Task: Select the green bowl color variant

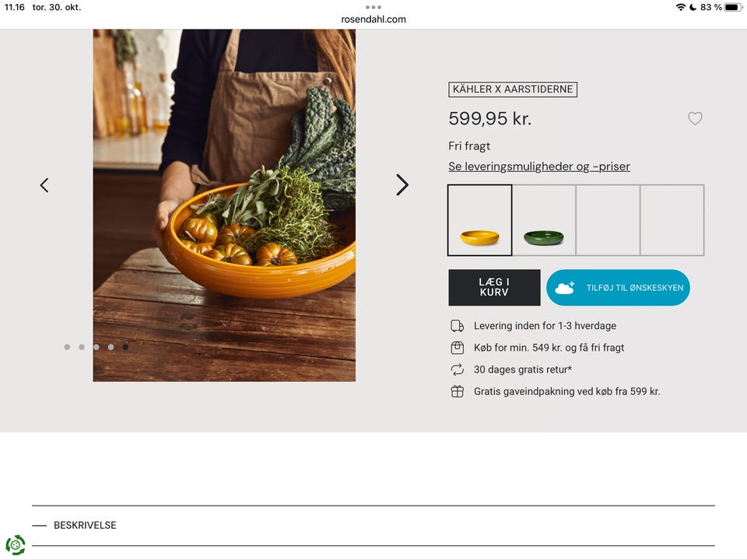Action: click(544, 221)
